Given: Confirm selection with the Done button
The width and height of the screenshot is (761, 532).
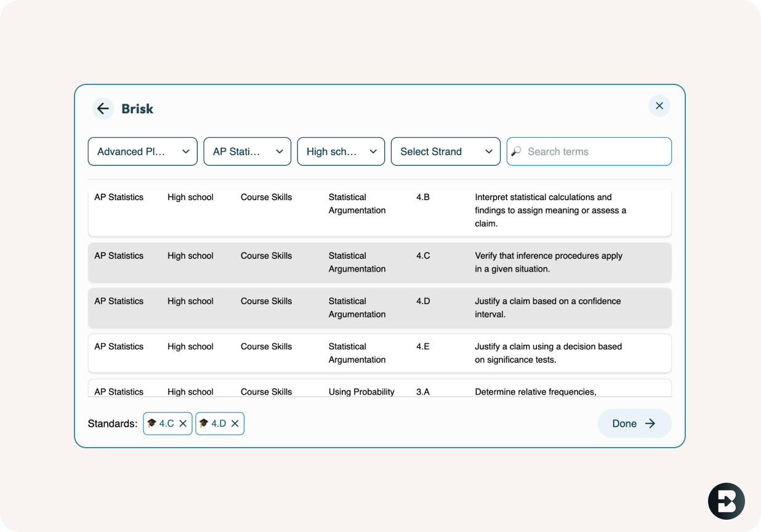Looking at the screenshot, I should [x=634, y=424].
